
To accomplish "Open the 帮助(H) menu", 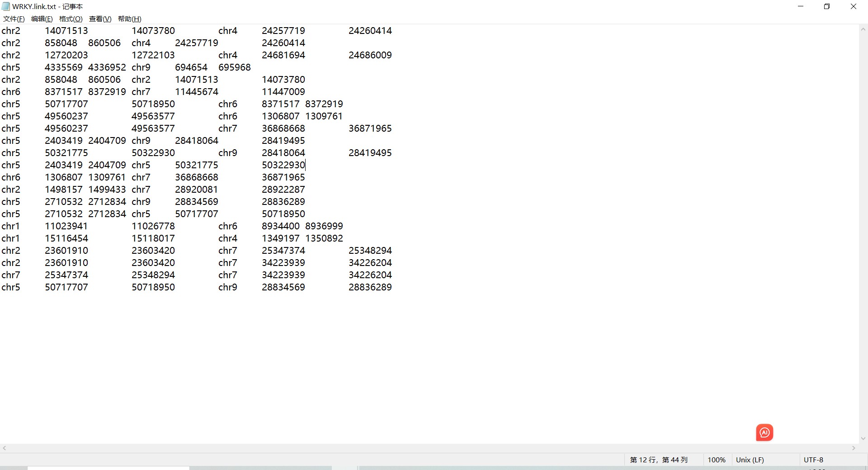I will pos(129,19).
